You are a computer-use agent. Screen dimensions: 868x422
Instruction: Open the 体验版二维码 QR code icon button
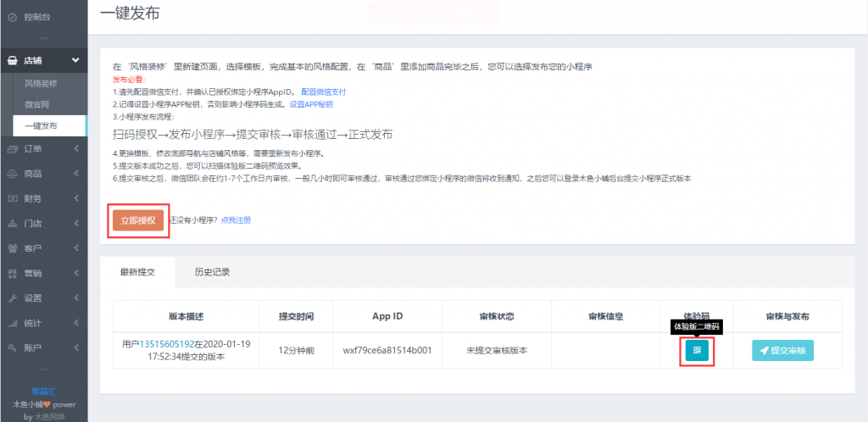(697, 350)
